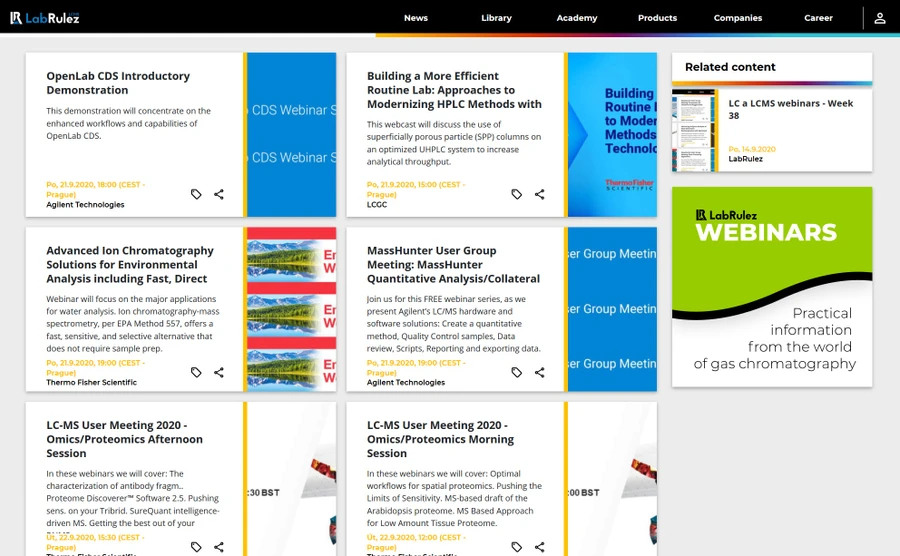Click the OpenLab CDS demonstration description text

[x=129, y=123]
